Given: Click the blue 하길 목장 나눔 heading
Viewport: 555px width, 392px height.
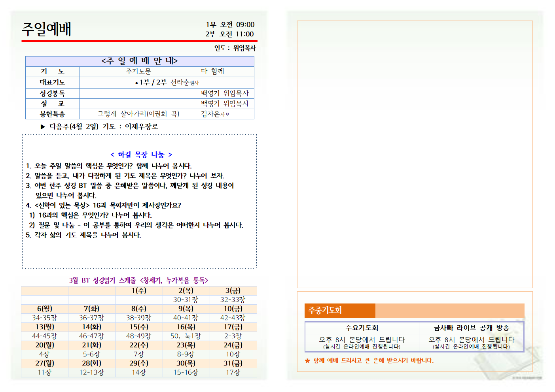Looking at the screenshot, I should [x=141, y=155].
